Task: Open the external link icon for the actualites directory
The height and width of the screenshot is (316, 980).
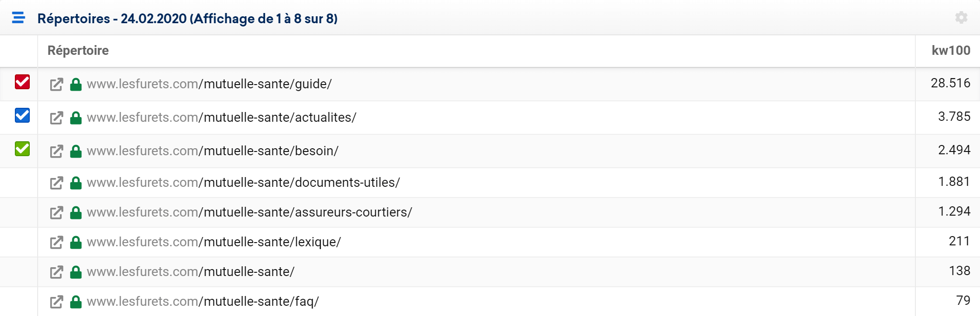Action: [x=56, y=118]
